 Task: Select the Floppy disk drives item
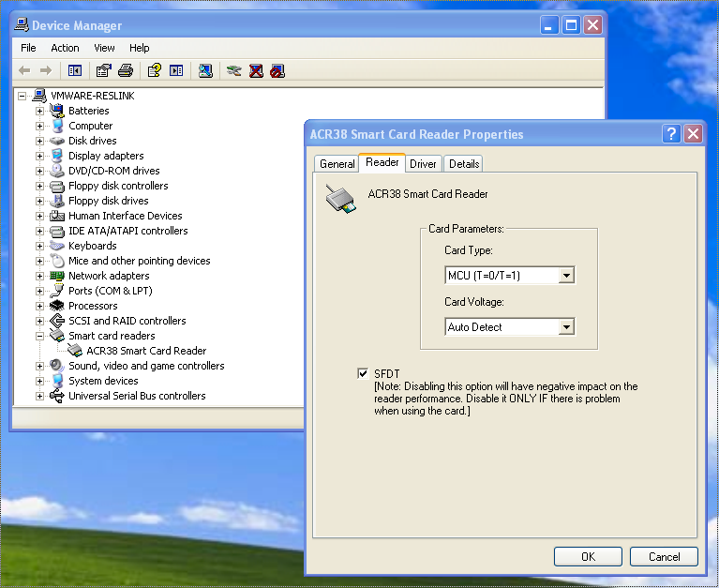pos(108,201)
